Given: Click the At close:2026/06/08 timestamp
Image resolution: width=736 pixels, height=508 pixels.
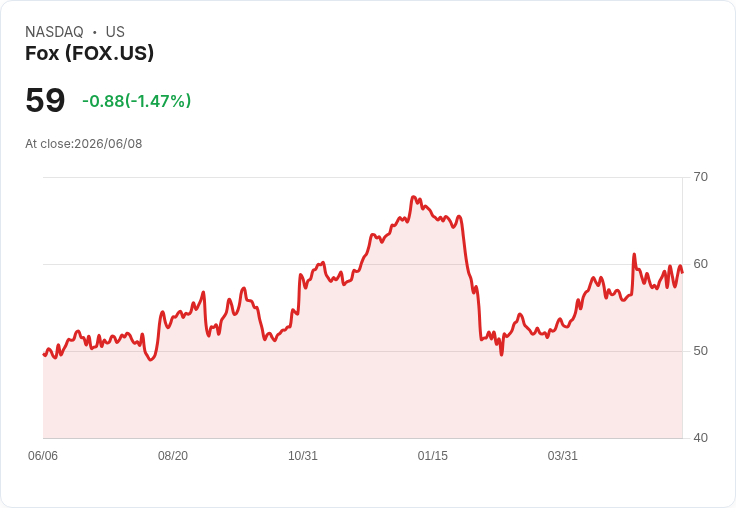Looking at the screenshot, I should (84, 144).
